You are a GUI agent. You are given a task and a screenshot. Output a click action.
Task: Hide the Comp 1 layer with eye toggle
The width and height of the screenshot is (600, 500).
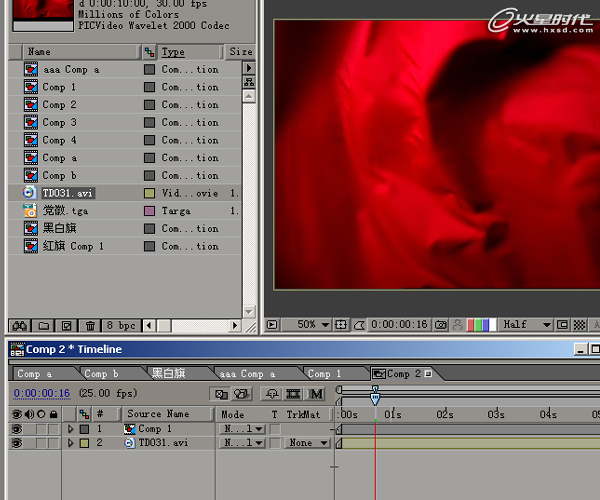click(16, 429)
